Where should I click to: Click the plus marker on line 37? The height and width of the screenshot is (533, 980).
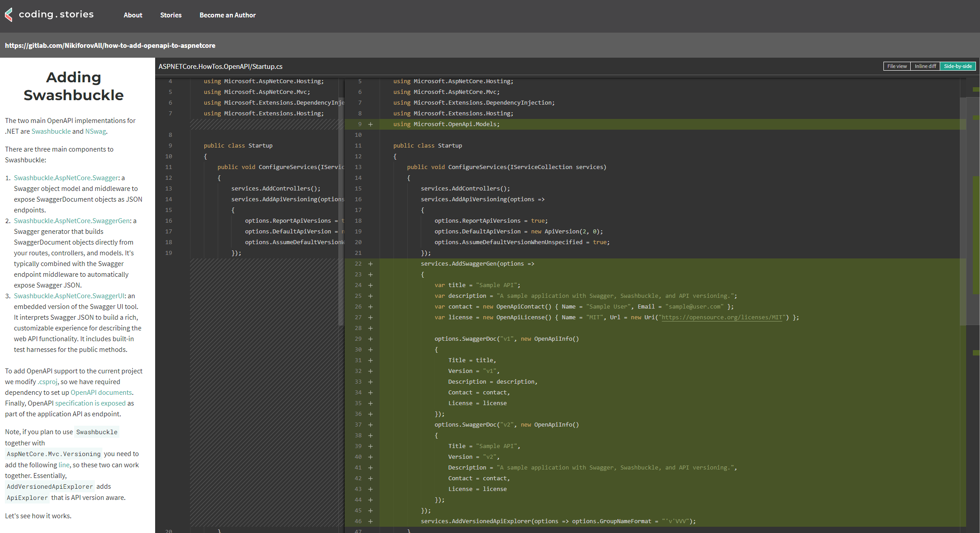click(x=370, y=425)
